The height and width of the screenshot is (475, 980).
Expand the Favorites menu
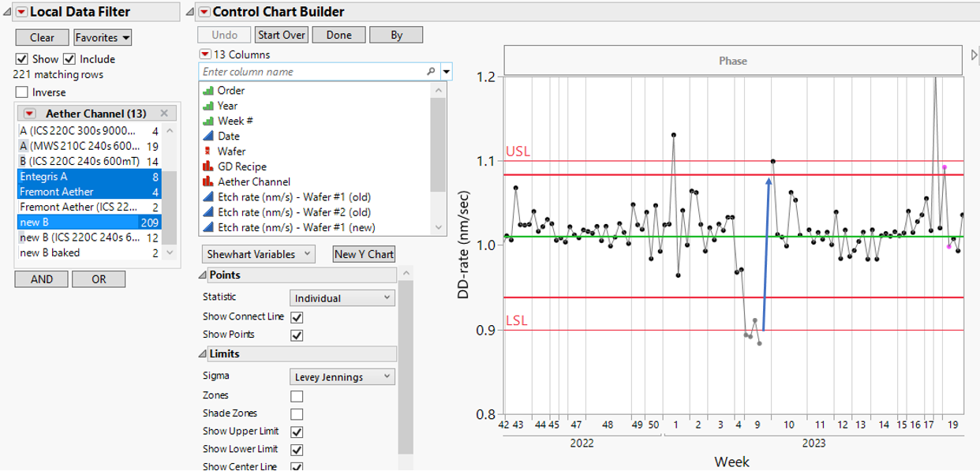(x=102, y=37)
